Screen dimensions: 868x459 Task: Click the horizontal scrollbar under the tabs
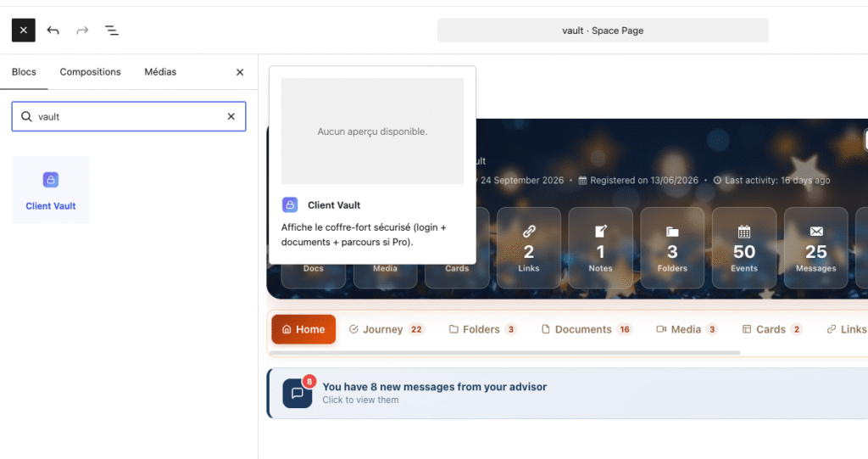(x=505, y=353)
